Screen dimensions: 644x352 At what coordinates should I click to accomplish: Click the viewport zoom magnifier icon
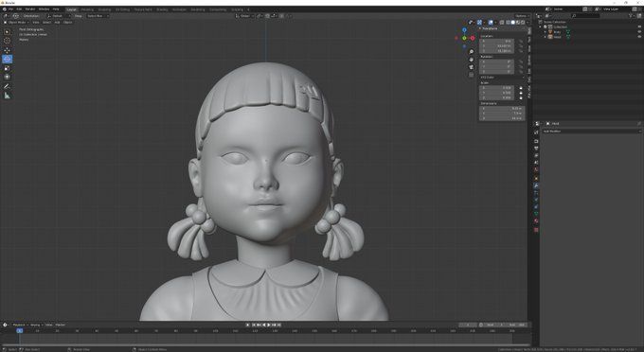pyautogui.click(x=471, y=52)
